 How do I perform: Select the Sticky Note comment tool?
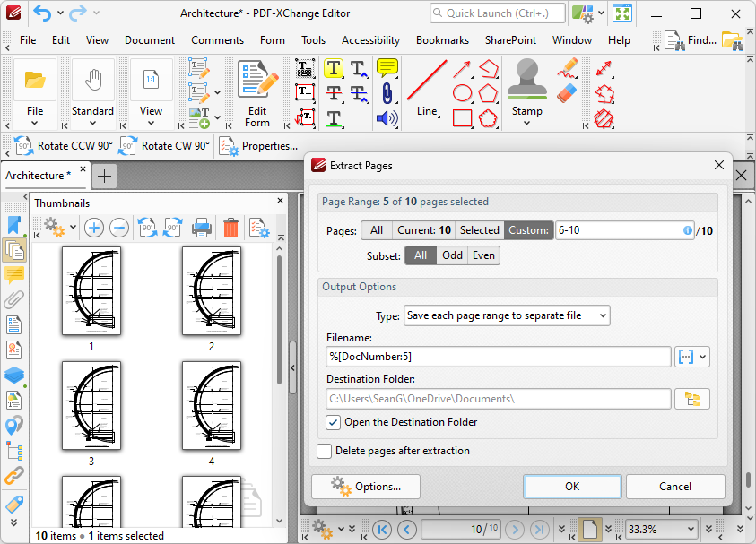(387, 68)
